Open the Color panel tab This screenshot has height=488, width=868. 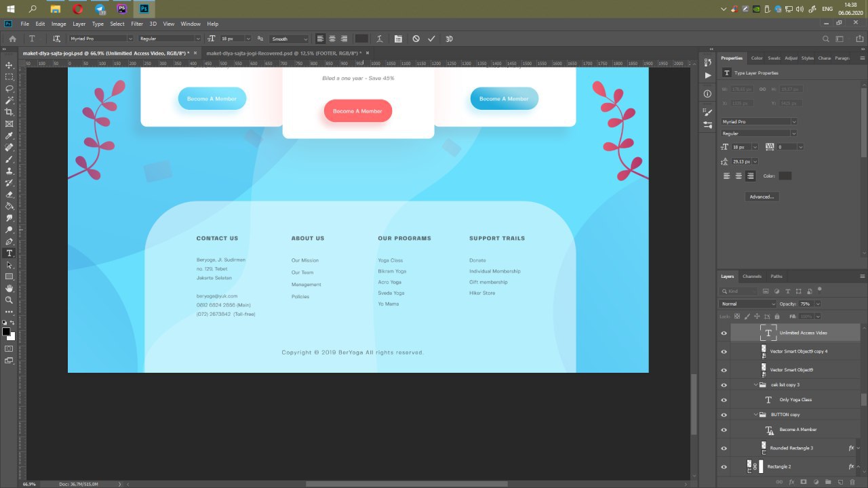(x=757, y=58)
